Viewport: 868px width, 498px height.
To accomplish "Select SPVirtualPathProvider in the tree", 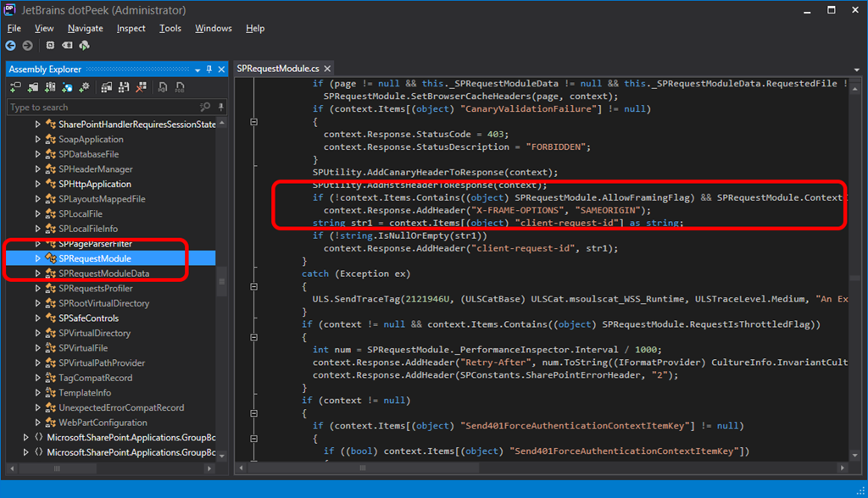I will point(101,362).
